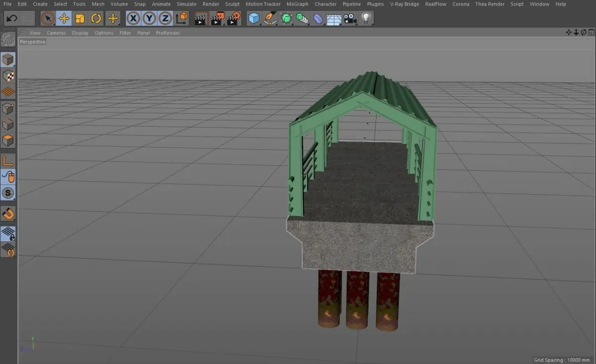This screenshot has width=596, height=364.
Task: Open the viewport Panel menu
Action: (x=144, y=33)
